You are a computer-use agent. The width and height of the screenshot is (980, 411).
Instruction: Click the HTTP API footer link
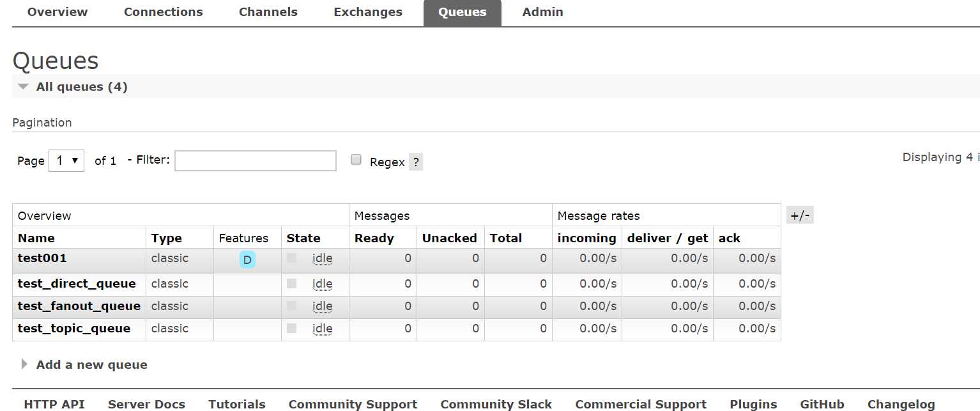click(x=54, y=404)
